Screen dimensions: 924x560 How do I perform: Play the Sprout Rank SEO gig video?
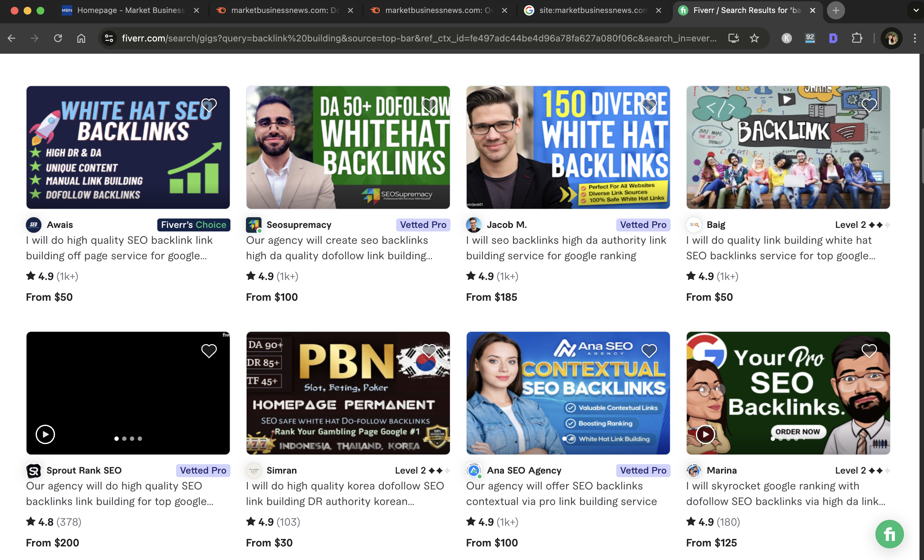45,434
